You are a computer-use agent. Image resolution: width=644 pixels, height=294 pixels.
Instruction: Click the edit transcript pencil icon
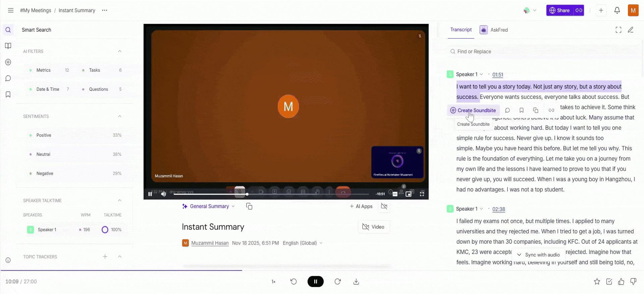tap(631, 30)
